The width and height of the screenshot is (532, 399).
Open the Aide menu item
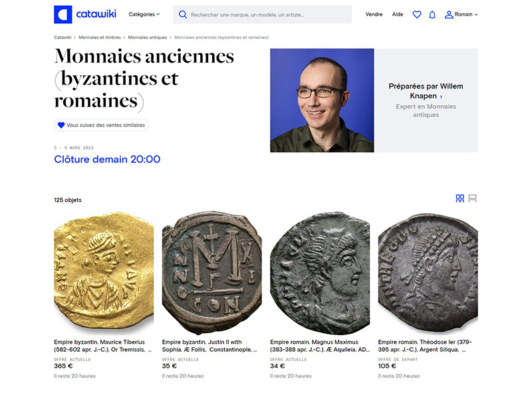pos(398,15)
